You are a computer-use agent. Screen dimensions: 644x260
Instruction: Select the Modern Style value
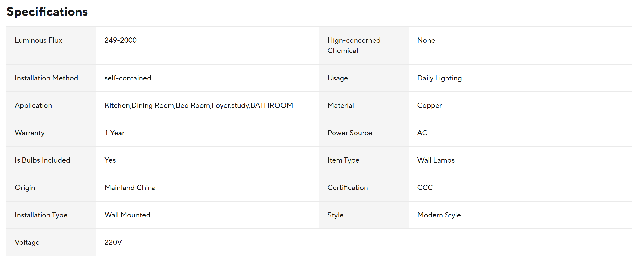(439, 215)
